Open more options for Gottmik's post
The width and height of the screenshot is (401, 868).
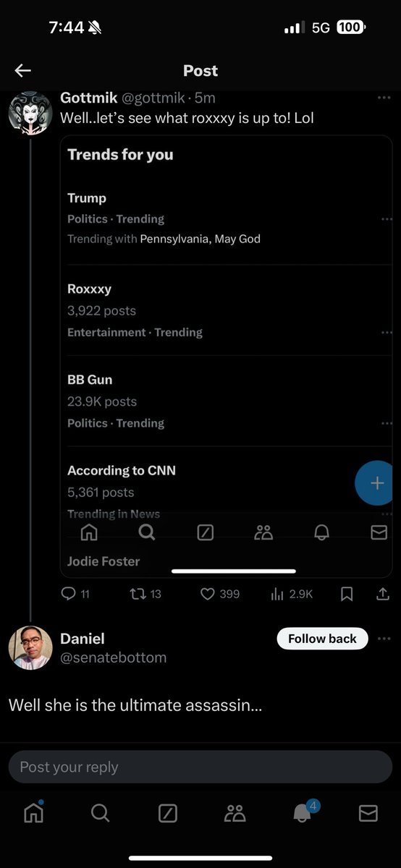click(x=384, y=98)
